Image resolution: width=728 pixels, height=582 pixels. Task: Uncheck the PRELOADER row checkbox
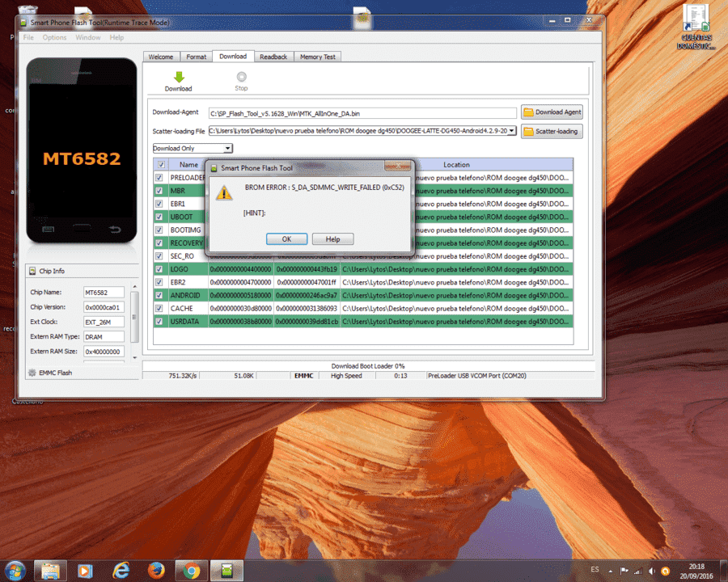pyautogui.click(x=159, y=178)
